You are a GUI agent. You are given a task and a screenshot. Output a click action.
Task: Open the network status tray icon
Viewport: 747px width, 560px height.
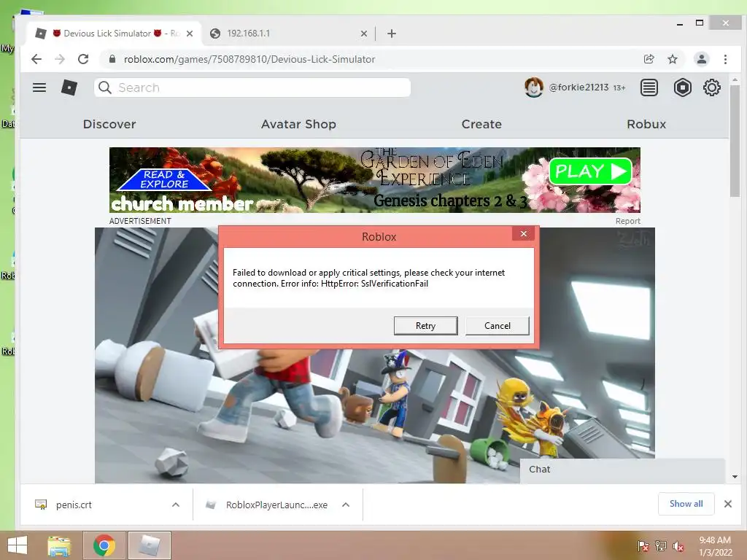pos(661,546)
